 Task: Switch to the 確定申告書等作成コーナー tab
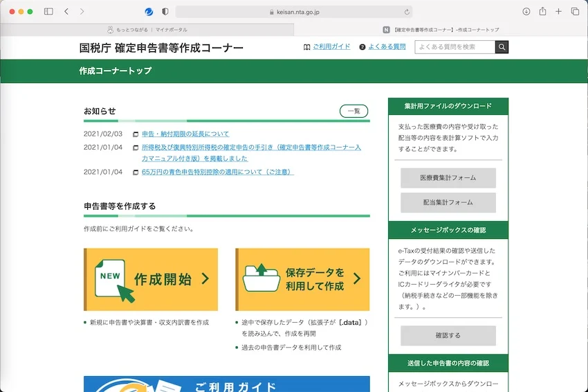441,30
